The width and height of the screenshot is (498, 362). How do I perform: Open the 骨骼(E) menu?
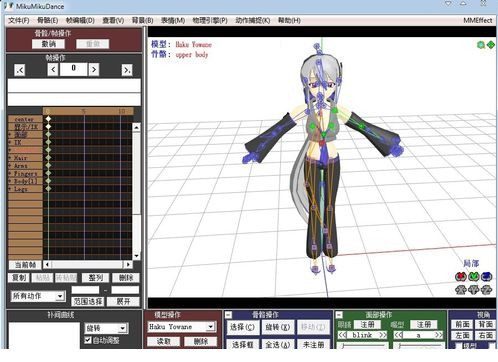(x=48, y=21)
